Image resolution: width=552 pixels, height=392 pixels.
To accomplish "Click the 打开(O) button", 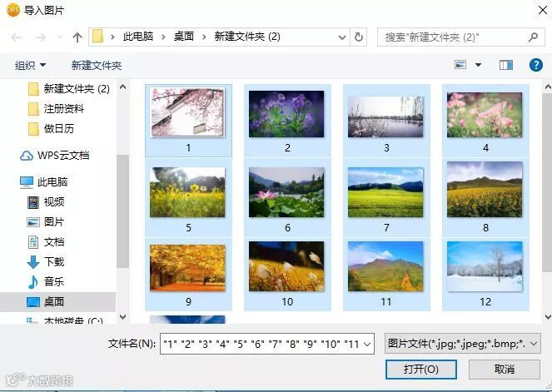I will (x=421, y=370).
